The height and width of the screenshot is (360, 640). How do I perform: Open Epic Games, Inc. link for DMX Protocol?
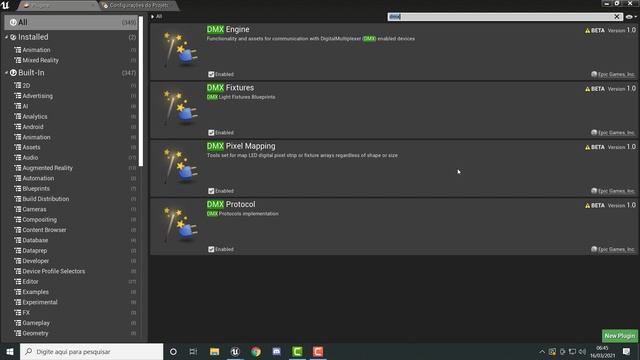pyautogui.click(x=616, y=249)
